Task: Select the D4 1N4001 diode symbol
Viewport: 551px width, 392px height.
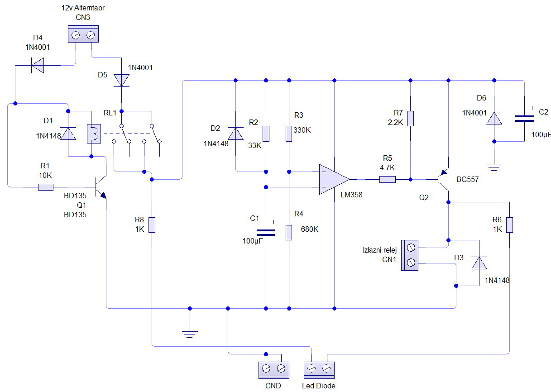Action: point(38,65)
